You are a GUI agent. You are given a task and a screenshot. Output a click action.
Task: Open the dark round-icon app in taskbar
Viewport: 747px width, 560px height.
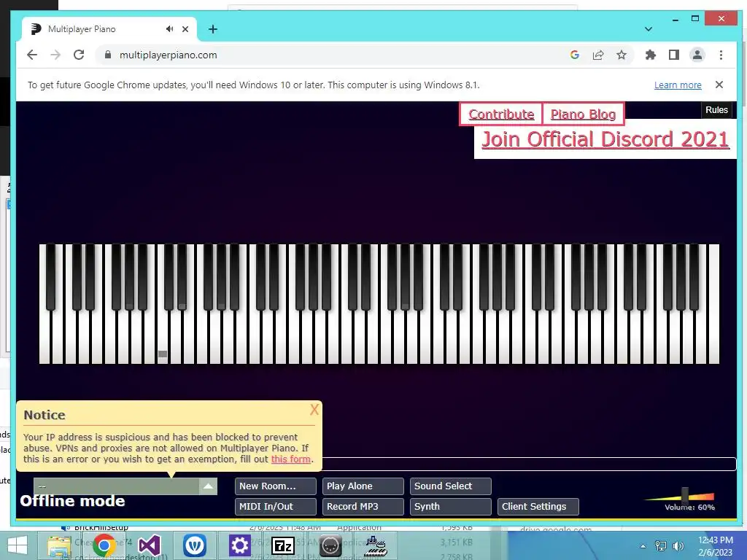click(x=330, y=545)
